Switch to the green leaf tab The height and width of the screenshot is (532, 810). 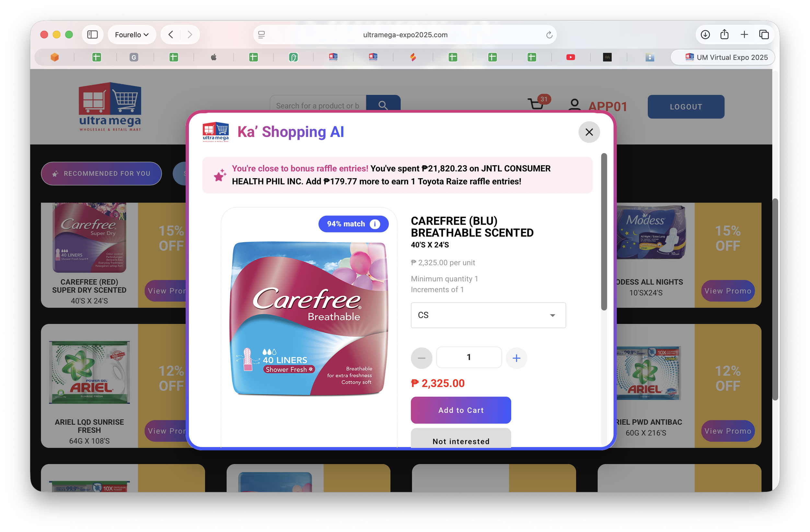pyautogui.click(x=293, y=57)
